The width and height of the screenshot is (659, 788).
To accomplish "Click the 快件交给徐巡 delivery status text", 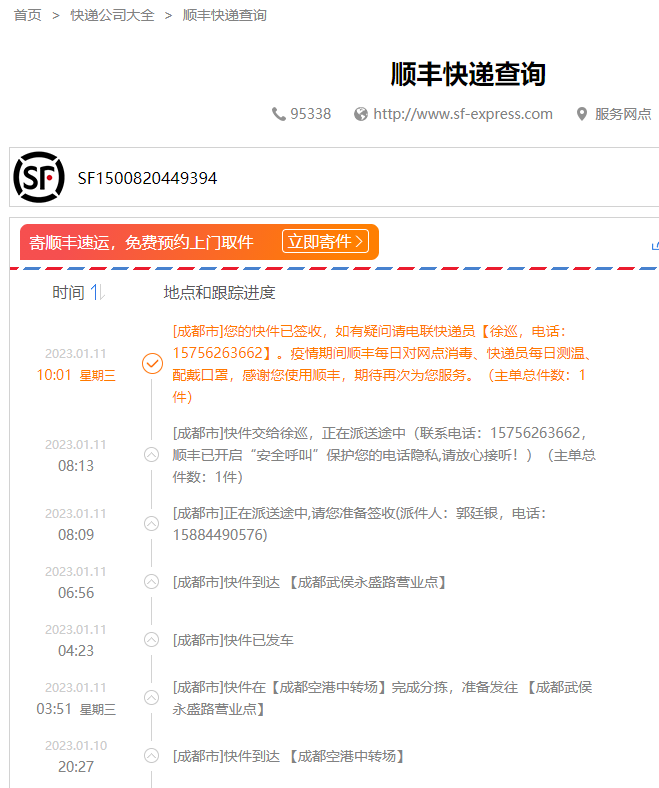I will click(384, 455).
